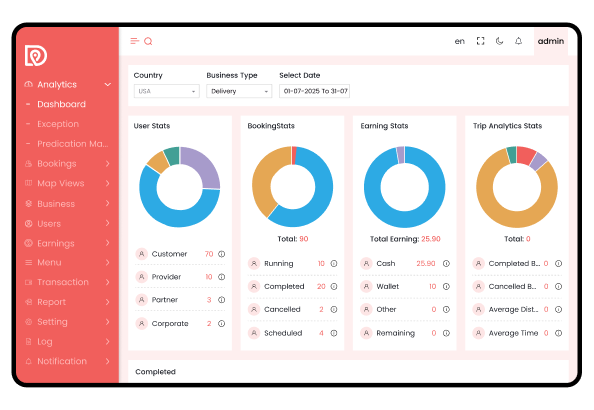594x410 pixels.
Task: Change language via the en selector
Action: tap(460, 41)
